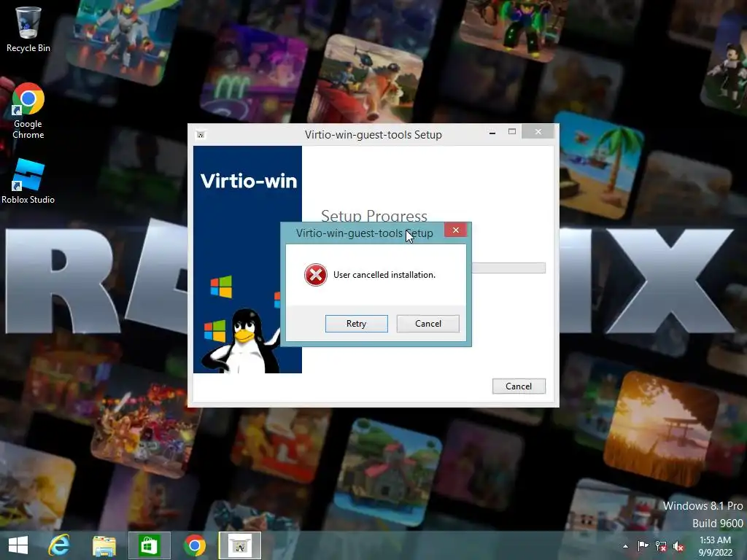Open the clock showing 1:53 AM
The width and height of the screenshot is (747, 560).
pos(715,546)
